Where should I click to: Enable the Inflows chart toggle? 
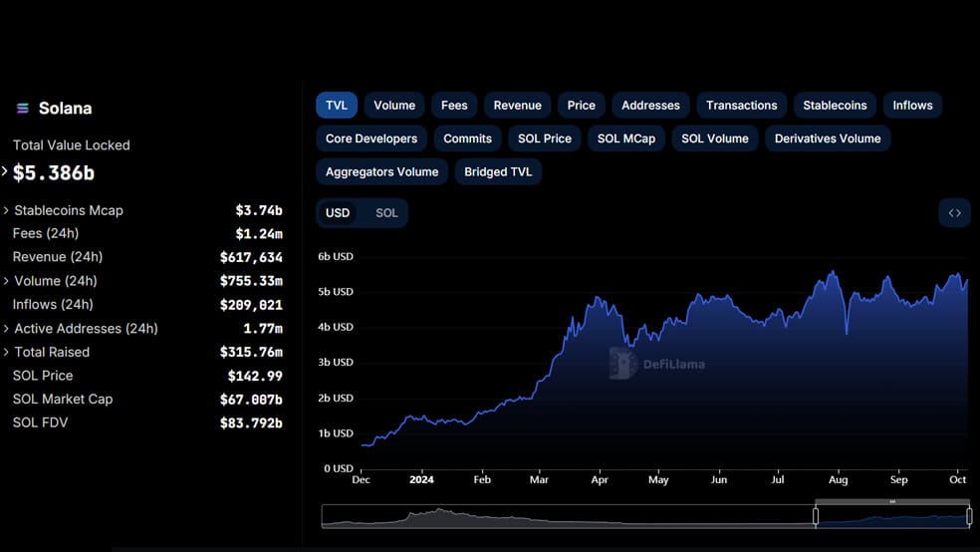912,105
